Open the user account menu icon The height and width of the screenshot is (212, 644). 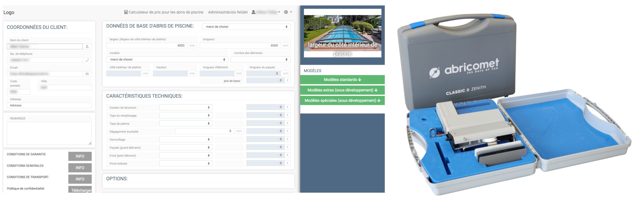coord(254,12)
